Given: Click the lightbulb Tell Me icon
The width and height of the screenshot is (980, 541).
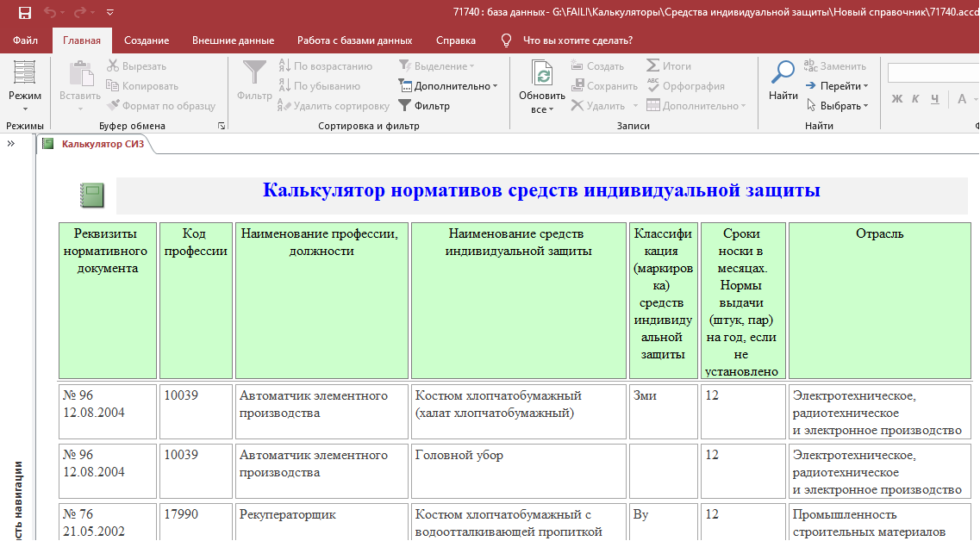Looking at the screenshot, I should (506, 40).
